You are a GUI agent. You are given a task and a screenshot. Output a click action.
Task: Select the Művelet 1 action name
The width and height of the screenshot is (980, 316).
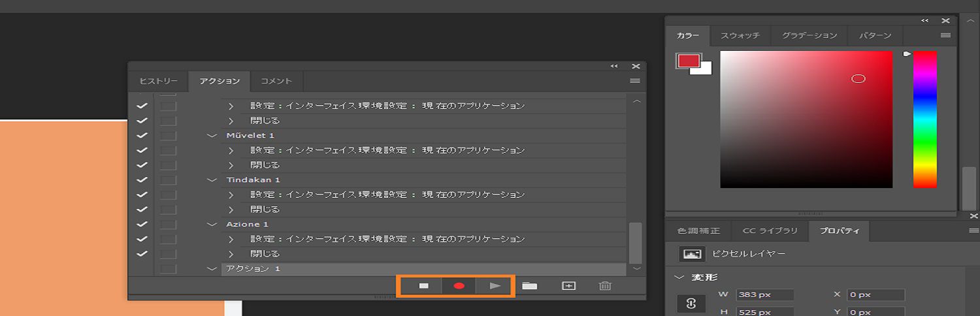(x=250, y=135)
